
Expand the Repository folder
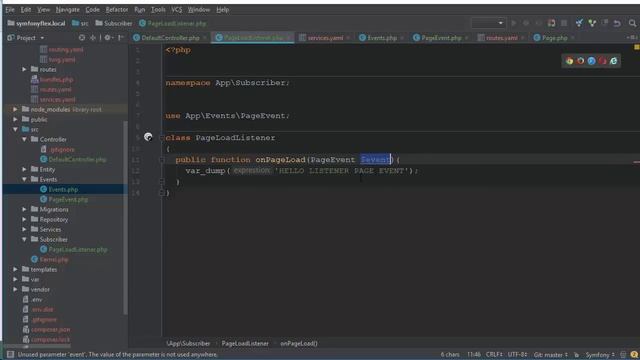24,219
